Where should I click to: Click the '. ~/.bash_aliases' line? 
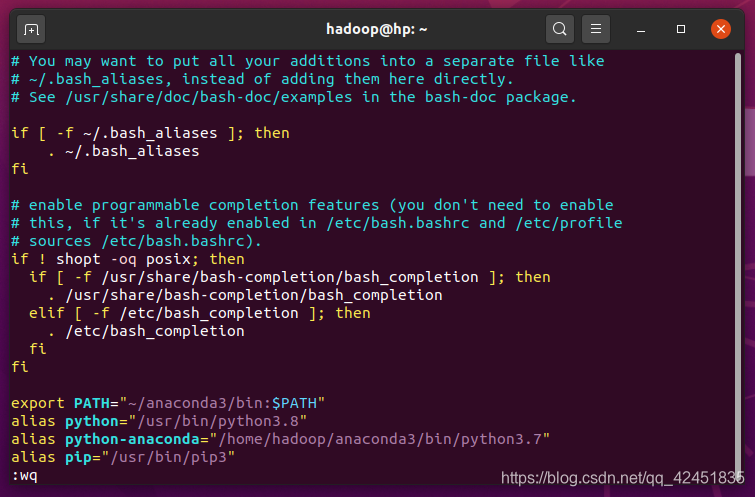coord(123,151)
